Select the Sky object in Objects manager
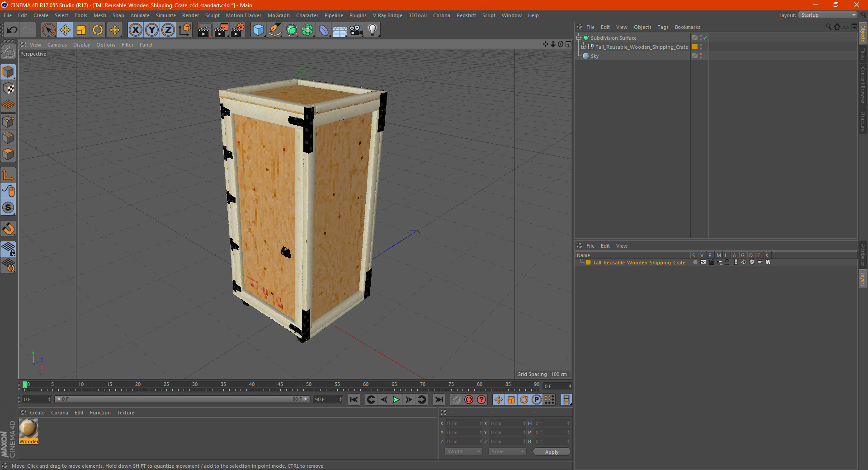The width and height of the screenshot is (868, 470). pyautogui.click(x=594, y=56)
